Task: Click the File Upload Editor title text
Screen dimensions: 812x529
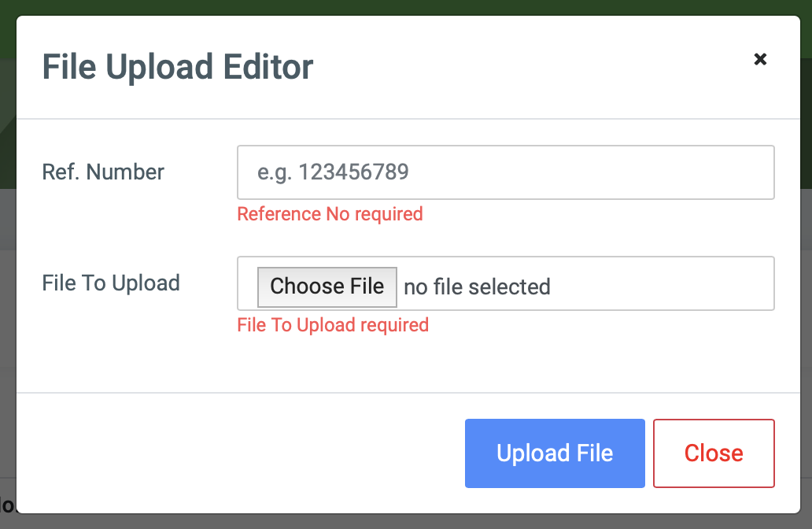Action: tap(176, 67)
